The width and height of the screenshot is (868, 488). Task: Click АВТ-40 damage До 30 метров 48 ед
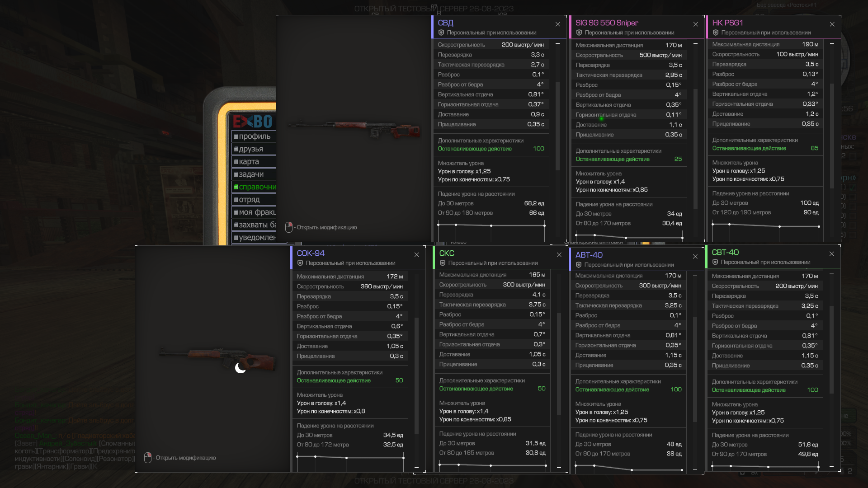pyautogui.click(x=628, y=444)
